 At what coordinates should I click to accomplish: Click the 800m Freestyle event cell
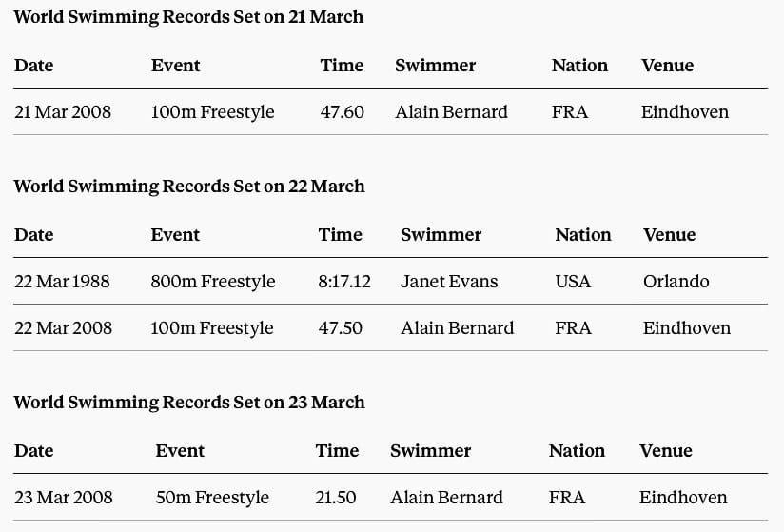(213, 282)
